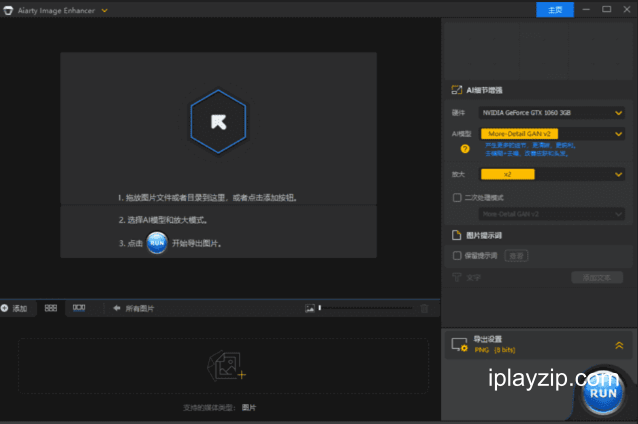Screen dimensions: 638x424
Task: Click the large blue RUN button
Action: click(603, 393)
